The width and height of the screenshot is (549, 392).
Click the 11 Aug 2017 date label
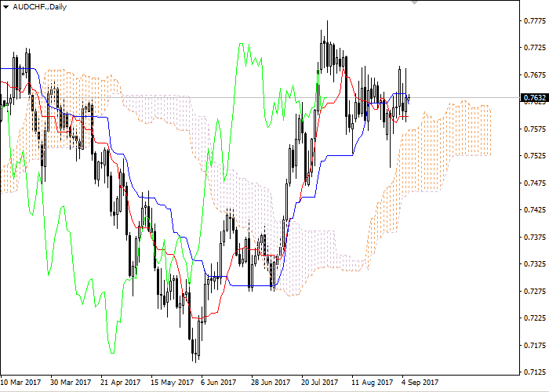373,383
